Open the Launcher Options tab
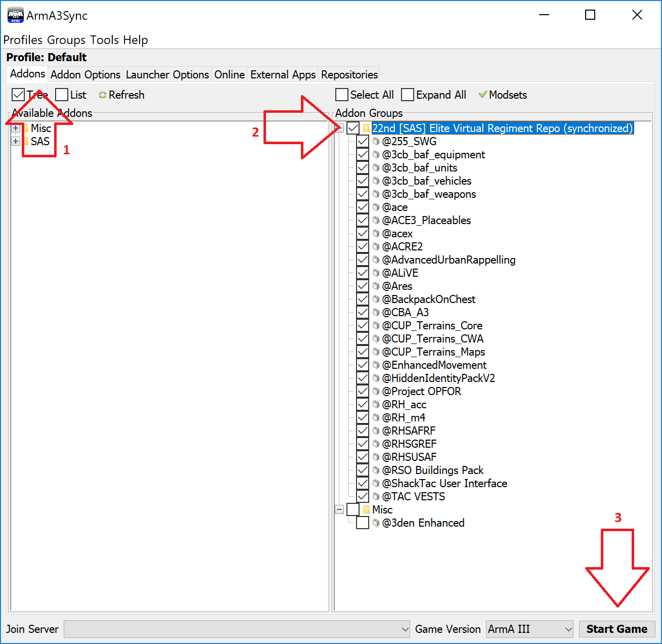662x644 pixels. point(167,74)
